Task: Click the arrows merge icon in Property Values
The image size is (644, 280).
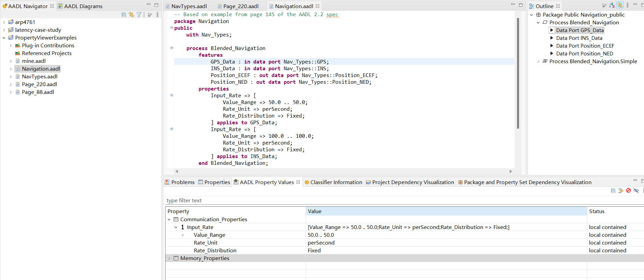Action: click(x=621, y=191)
